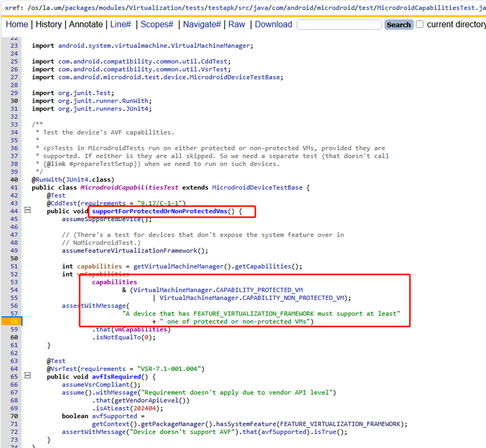The height and width of the screenshot is (448, 486).
Task: Open MicrodroidDeviceTestBase import link on line 27
Action: coord(235,77)
